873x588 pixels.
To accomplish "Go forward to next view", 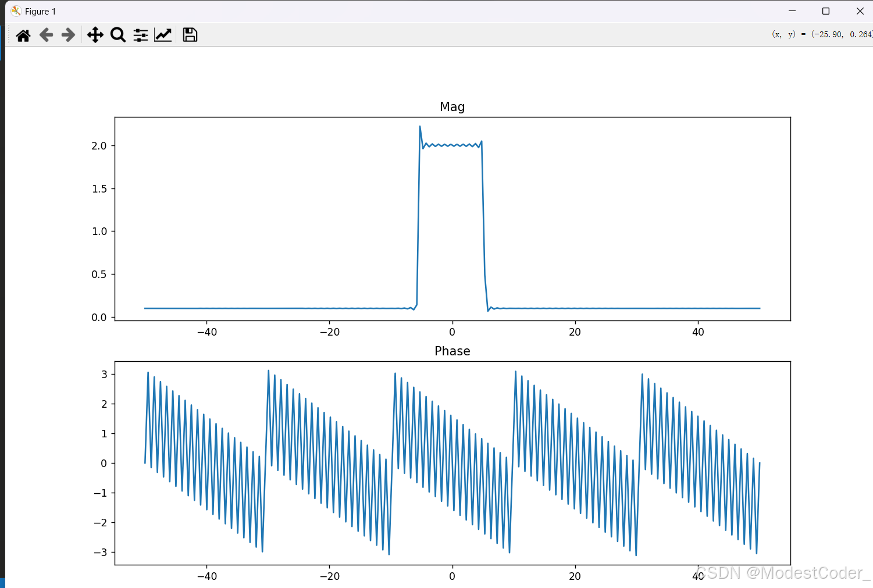I will pyautogui.click(x=68, y=35).
